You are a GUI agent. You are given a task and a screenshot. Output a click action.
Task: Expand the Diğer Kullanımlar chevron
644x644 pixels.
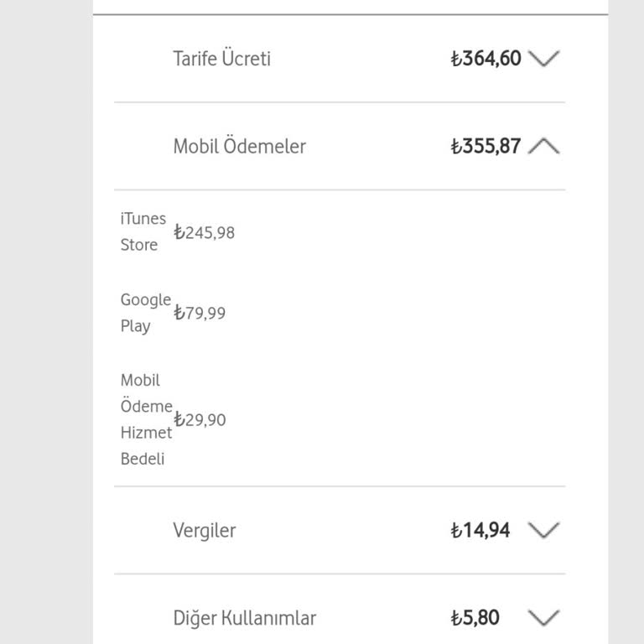tap(544, 618)
